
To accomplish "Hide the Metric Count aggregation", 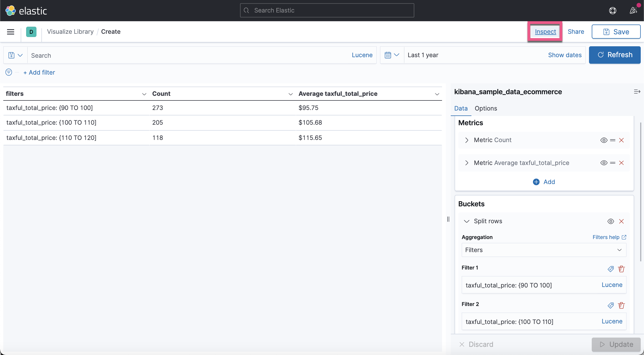I will pos(603,140).
